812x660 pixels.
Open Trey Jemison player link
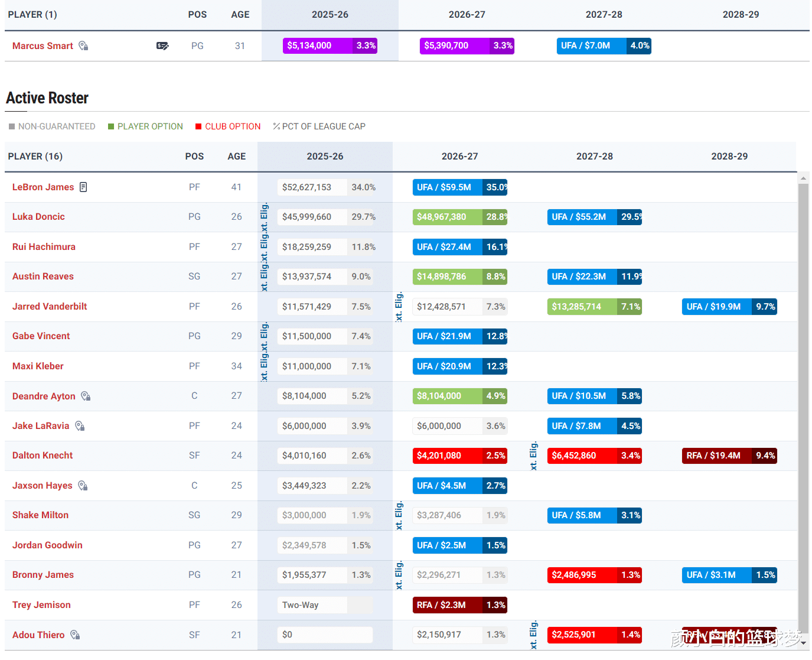click(x=41, y=604)
